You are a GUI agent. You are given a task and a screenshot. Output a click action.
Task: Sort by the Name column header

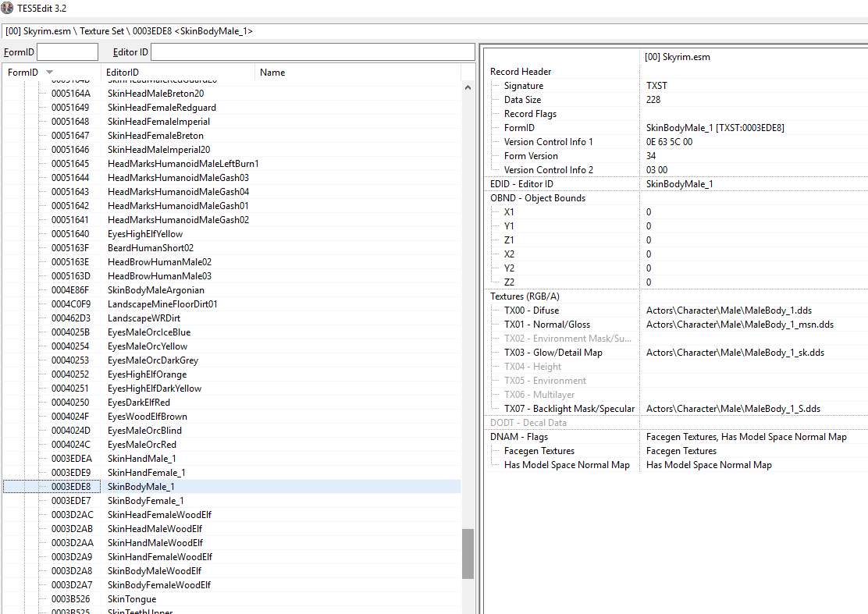point(358,72)
